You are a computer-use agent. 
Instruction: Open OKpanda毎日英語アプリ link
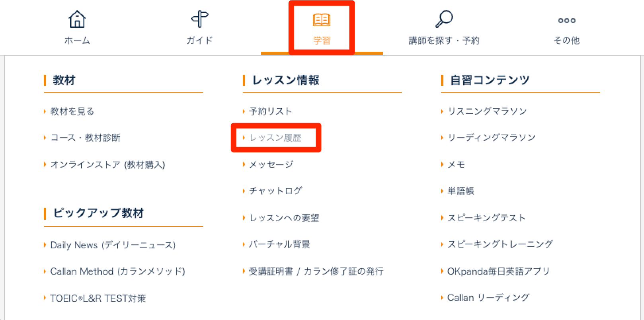pyautogui.click(x=499, y=271)
